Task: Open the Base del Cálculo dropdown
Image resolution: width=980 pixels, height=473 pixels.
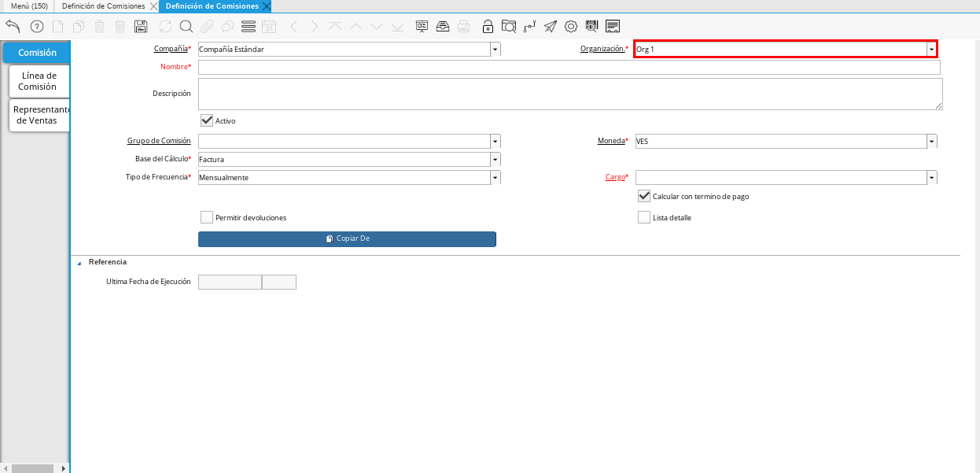Action: [x=496, y=160]
